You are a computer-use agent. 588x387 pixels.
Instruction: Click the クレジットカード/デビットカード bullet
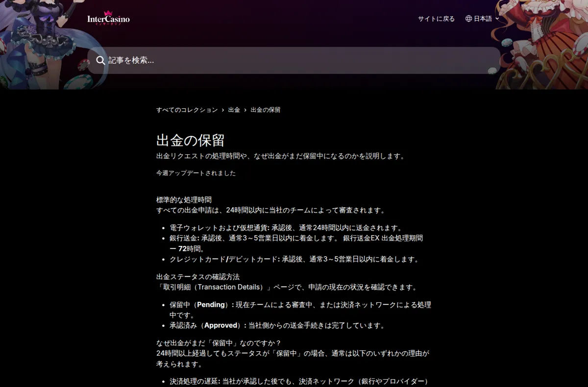295,259
